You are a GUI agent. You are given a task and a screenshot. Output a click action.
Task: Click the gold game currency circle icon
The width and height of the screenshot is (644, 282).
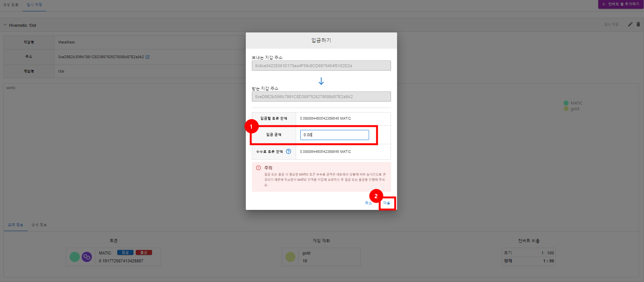pos(290,257)
